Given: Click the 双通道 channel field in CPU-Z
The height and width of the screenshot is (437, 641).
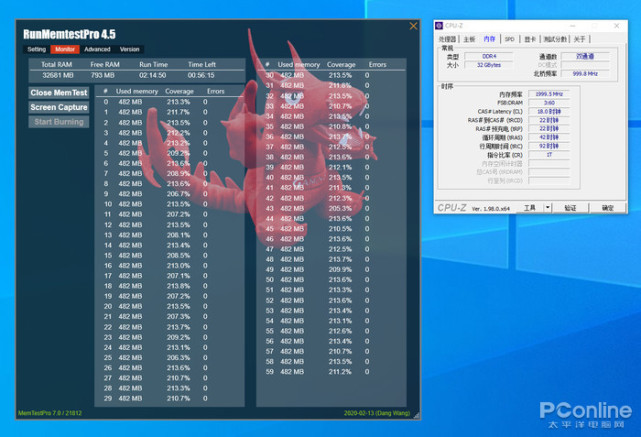Looking at the screenshot, I should (x=585, y=56).
